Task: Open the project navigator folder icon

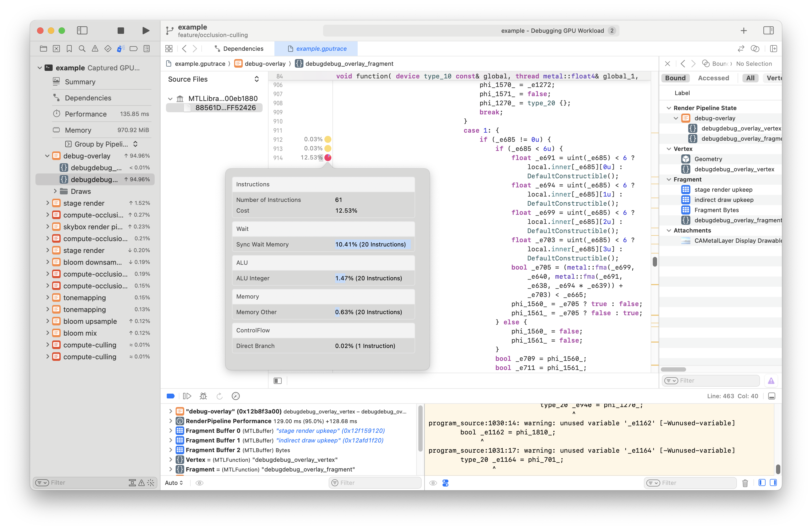Action: pos(43,49)
